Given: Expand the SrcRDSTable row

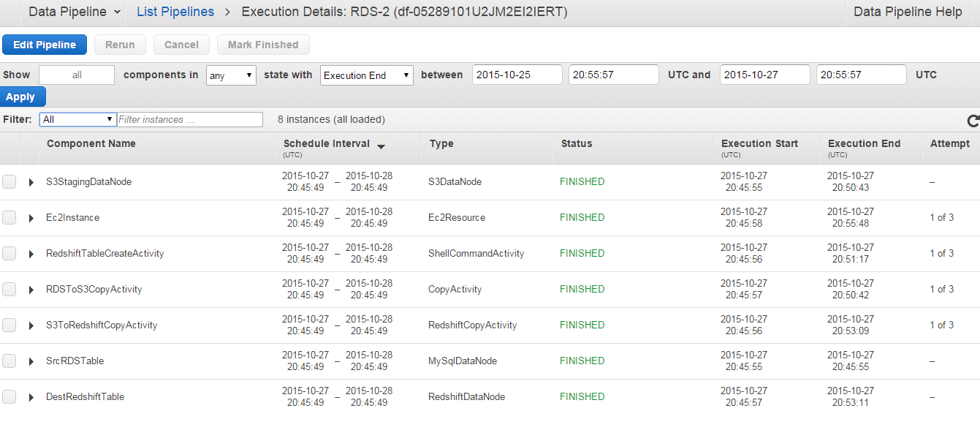Looking at the screenshot, I should 31,361.
